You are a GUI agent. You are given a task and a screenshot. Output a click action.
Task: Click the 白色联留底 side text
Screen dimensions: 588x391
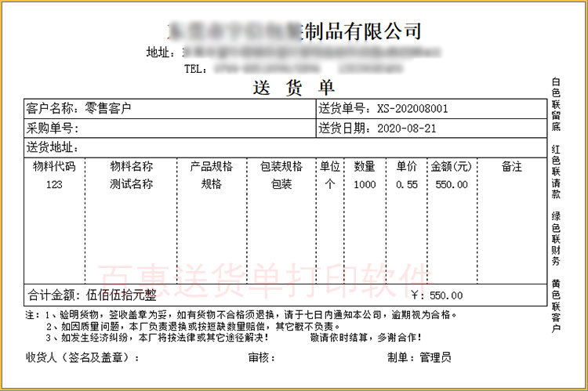point(555,104)
